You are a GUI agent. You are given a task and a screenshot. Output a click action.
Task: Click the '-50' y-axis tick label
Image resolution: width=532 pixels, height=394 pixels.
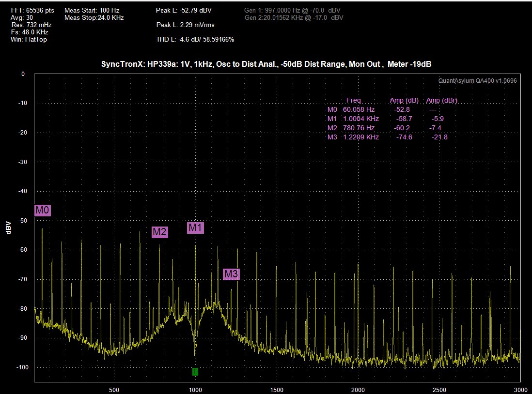coord(23,221)
